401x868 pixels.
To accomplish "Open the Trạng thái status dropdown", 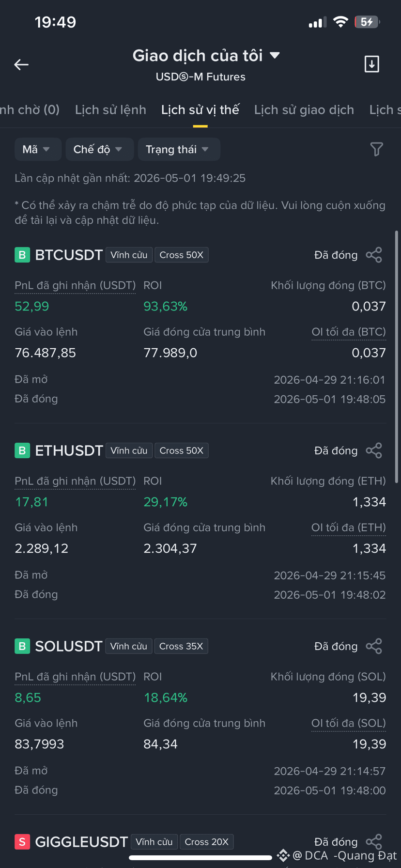I will point(179,149).
